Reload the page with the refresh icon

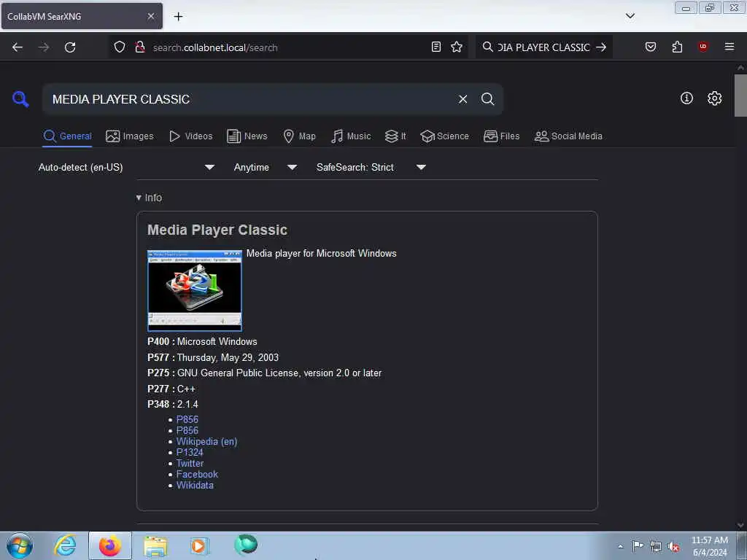[x=70, y=47]
